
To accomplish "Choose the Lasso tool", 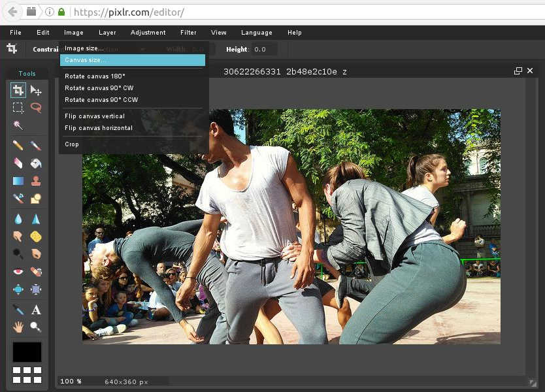I will coord(36,108).
